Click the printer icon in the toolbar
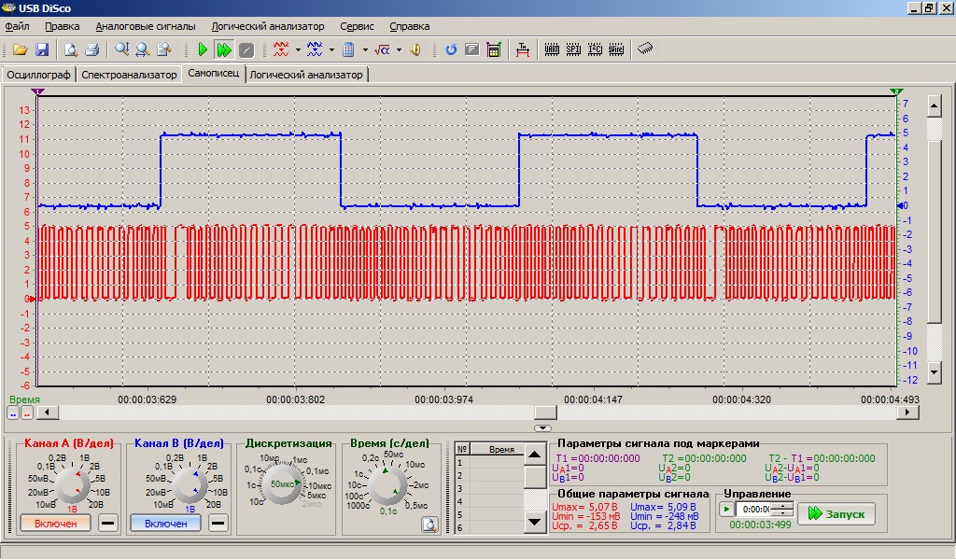 [91, 50]
